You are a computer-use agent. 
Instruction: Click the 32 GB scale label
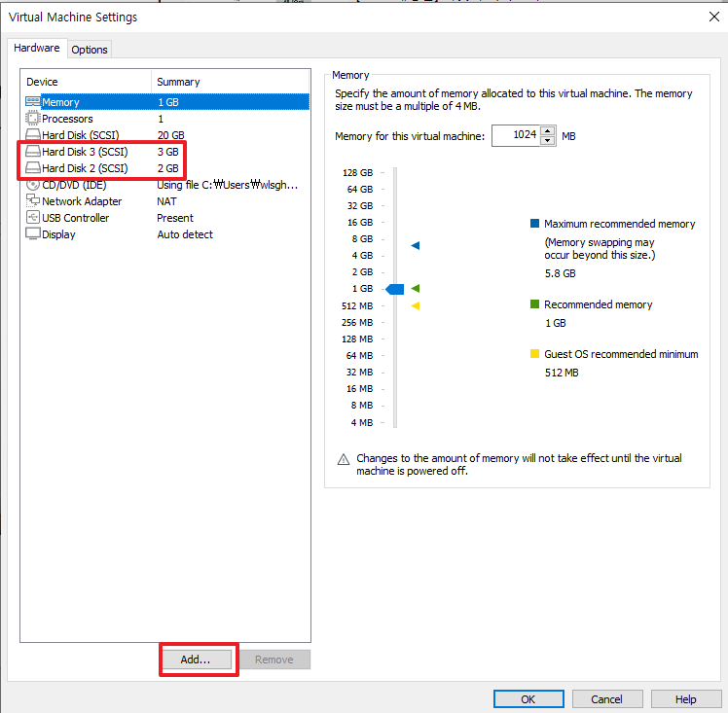(x=360, y=205)
